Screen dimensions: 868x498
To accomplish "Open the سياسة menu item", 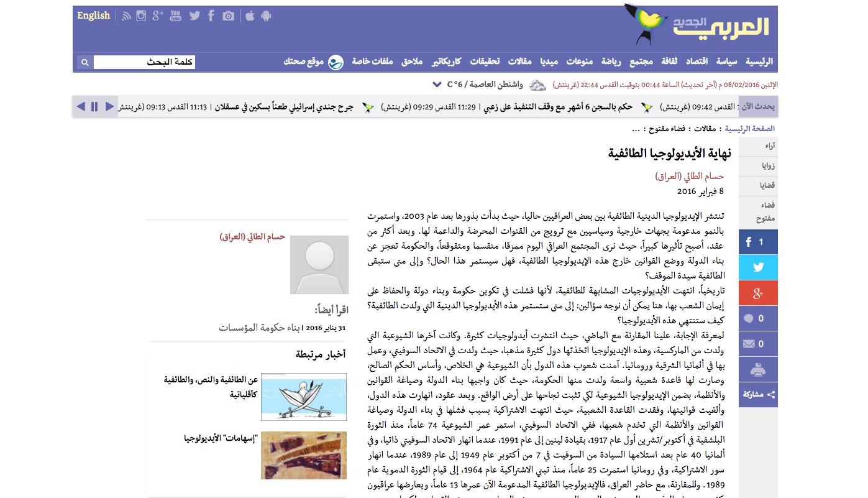I will [727, 62].
